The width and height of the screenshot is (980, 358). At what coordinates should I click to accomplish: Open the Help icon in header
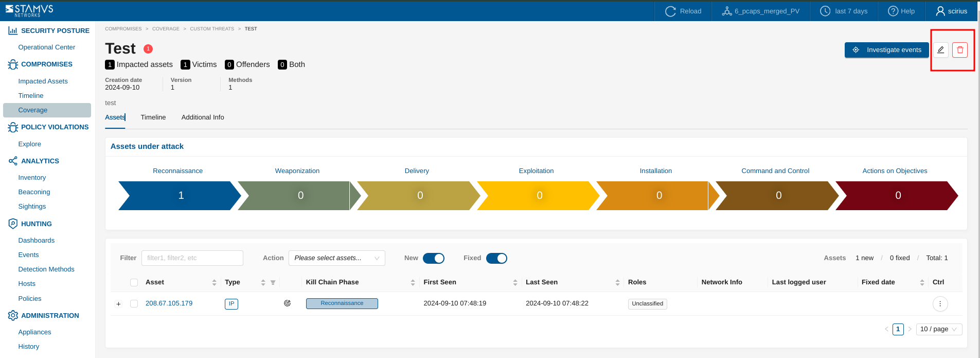tap(893, 11)
